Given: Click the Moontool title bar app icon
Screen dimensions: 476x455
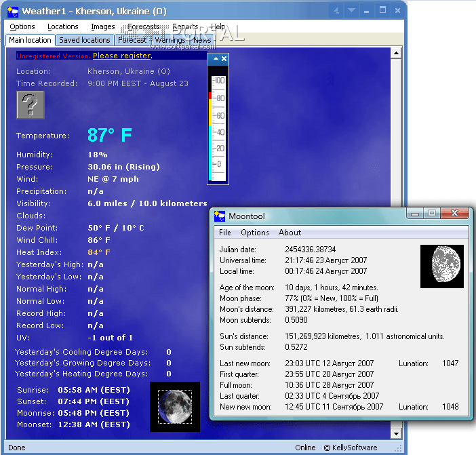Looking at the screenshot, I should pyautogui.click(x=219, y=216).
